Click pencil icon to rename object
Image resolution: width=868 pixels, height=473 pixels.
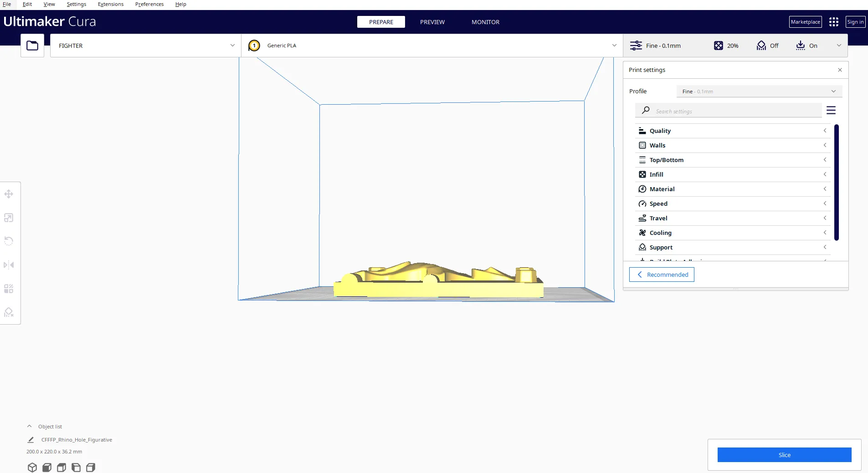pos(31,440)
